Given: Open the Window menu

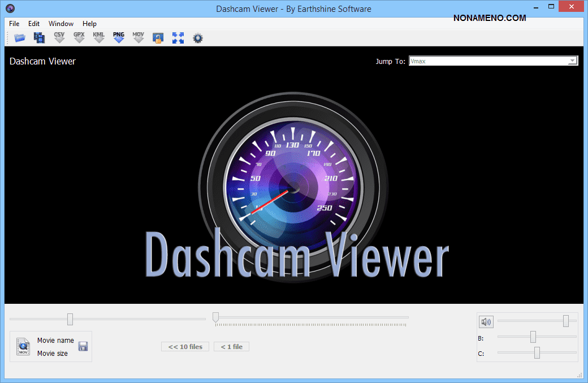Looking at the screenshot, I should point(61,24).
